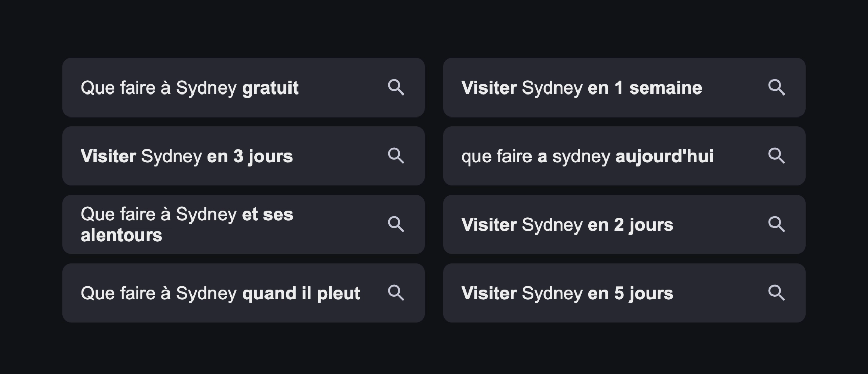Click search icon beside 'Que faire à Sydney gratuit'

(x=396, y=87)
